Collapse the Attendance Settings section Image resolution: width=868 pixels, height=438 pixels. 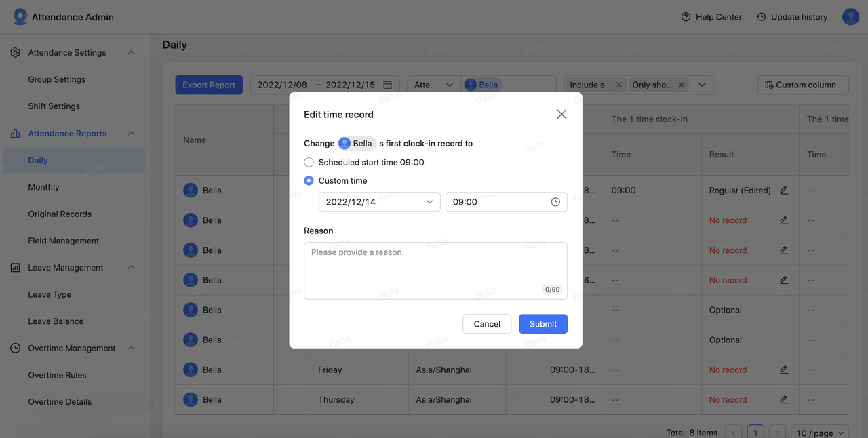point(132,53)
